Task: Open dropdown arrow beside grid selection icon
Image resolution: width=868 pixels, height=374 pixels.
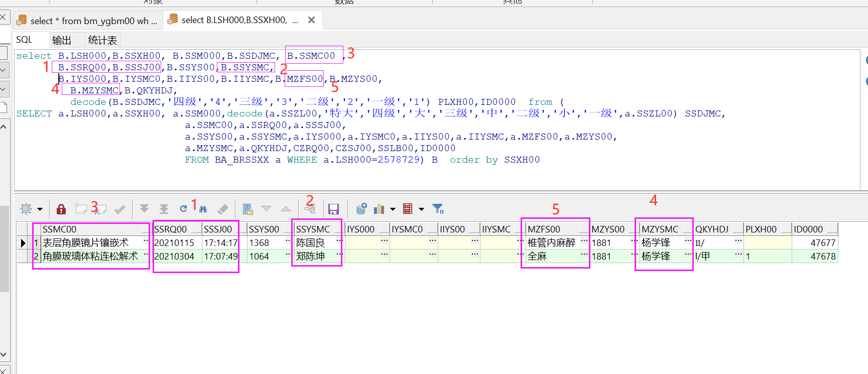Action: (x=40, y=209)
